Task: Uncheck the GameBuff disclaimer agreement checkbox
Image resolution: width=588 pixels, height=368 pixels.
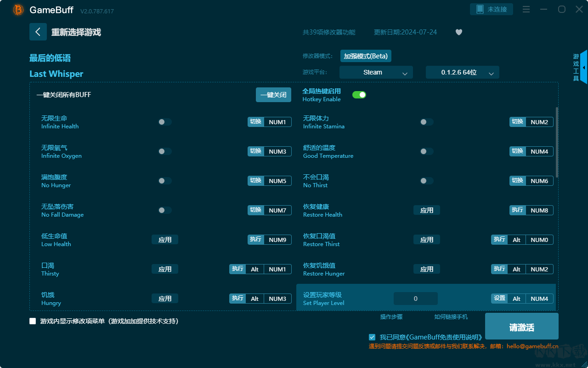Action: click(x=372, y=337)
